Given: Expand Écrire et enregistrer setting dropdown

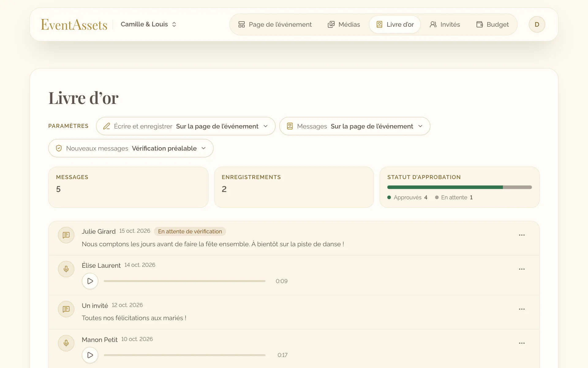Looking at the screenshot, I should (186, 126).
